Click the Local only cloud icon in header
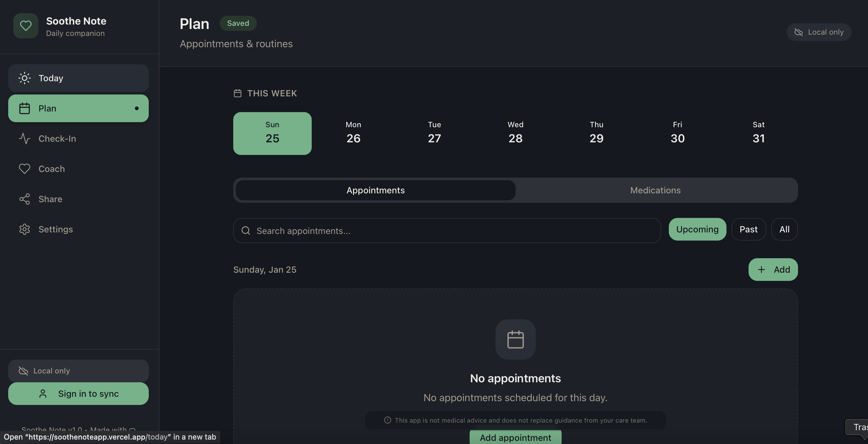 pyautogui.click(x=798, y=32)
